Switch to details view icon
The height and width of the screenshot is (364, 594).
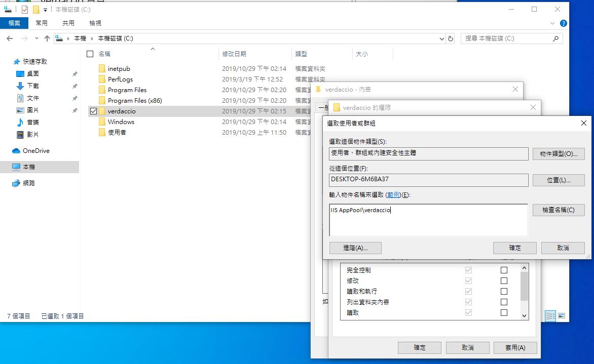(550, 316)
